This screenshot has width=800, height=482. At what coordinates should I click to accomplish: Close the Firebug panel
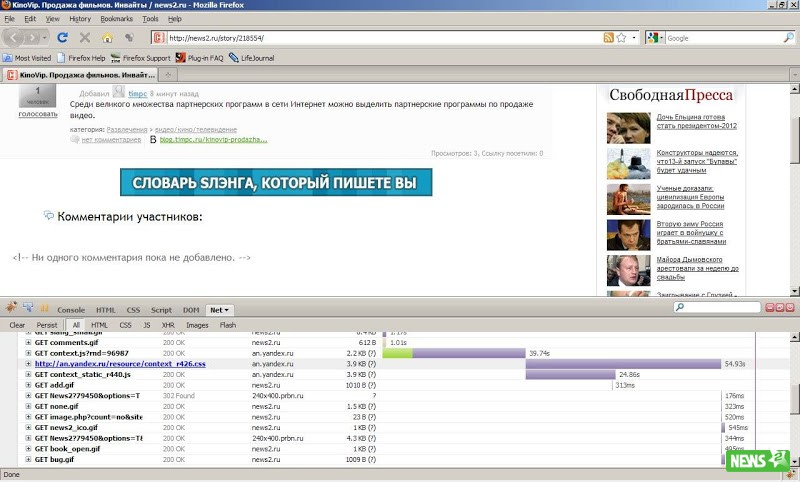click(x=790, y=307)
